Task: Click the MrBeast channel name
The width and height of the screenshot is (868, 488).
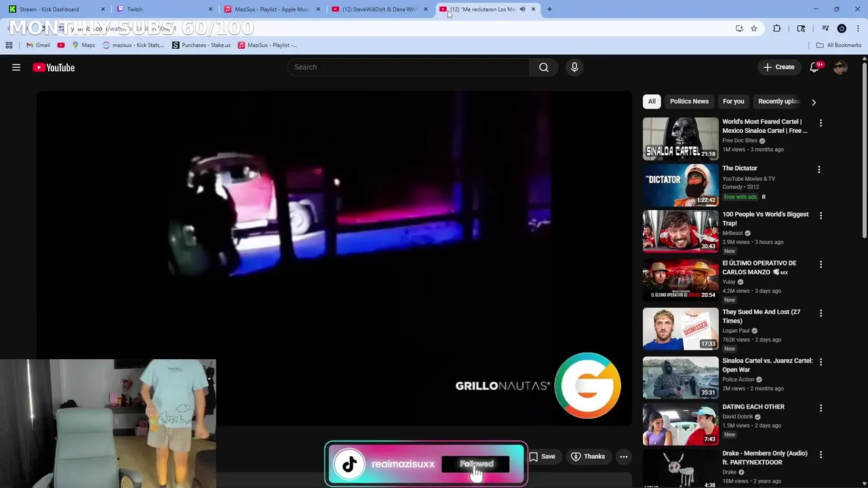Action: pyautogui.click(x=732, y=233)
